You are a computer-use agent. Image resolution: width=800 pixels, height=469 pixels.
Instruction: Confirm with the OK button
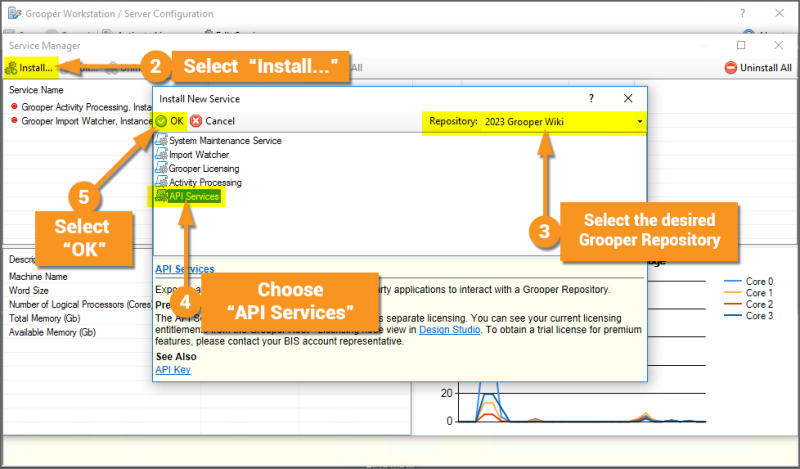pyautogui.click(x=170, y=121)
